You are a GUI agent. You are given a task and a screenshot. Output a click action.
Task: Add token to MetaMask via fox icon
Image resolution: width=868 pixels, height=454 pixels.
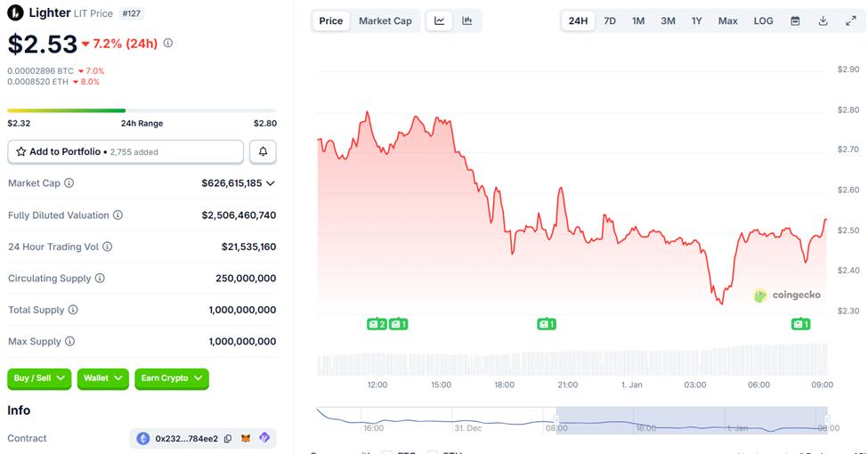(247, 438)
